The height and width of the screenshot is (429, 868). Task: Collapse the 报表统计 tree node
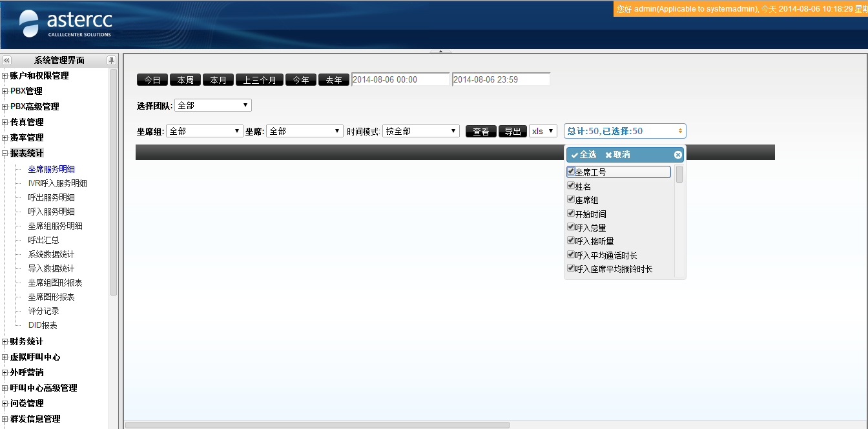click(5, 154)
